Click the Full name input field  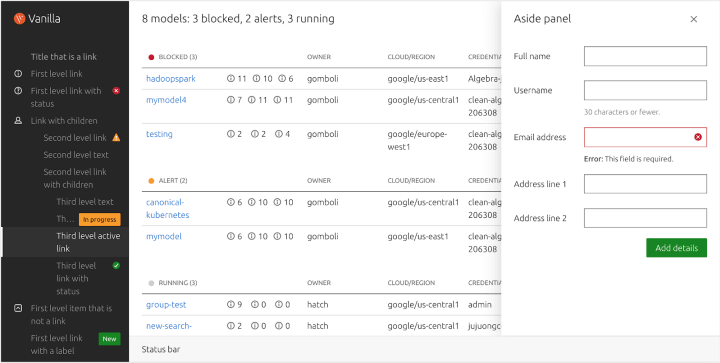pyautogui.click(x=645, y=56)
